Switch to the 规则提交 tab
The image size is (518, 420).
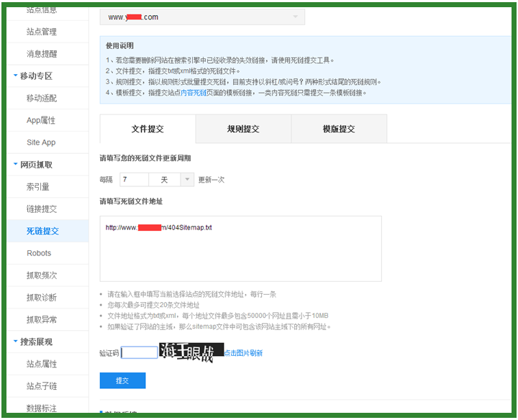pos(243,129)
